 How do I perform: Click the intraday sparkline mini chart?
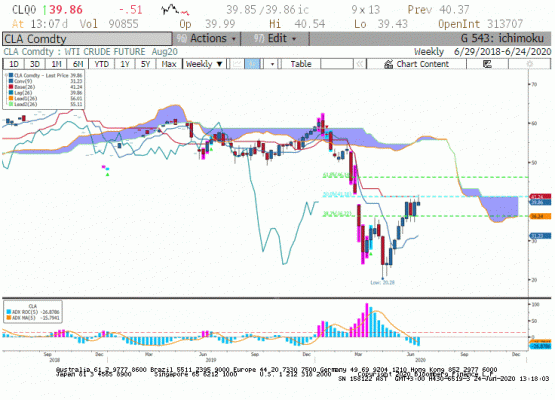coord(175,10)
